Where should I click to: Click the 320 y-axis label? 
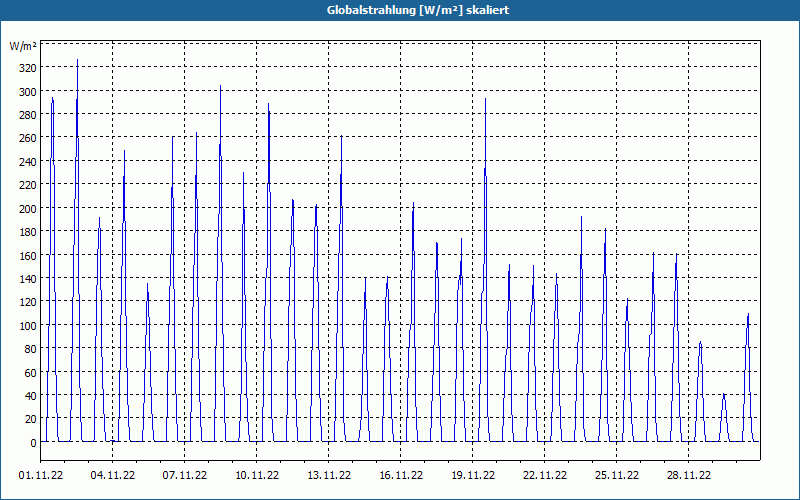27,68
